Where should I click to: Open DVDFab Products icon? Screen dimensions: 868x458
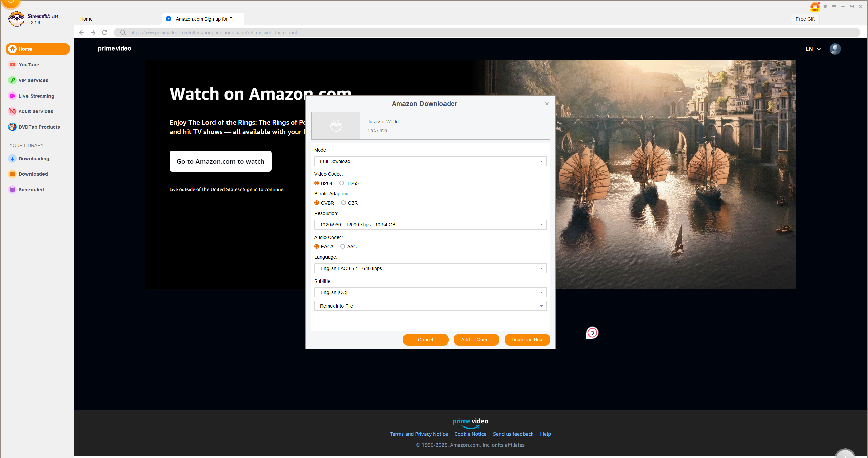[x=13, y=127]
